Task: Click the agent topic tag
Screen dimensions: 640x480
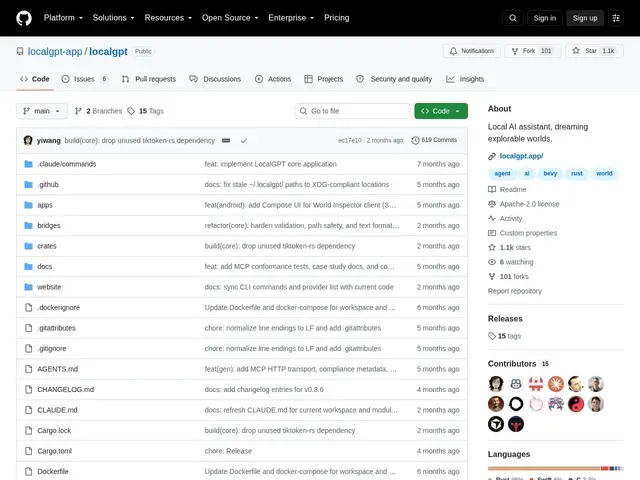Action: pyautogui.click(x=502, y=173)
